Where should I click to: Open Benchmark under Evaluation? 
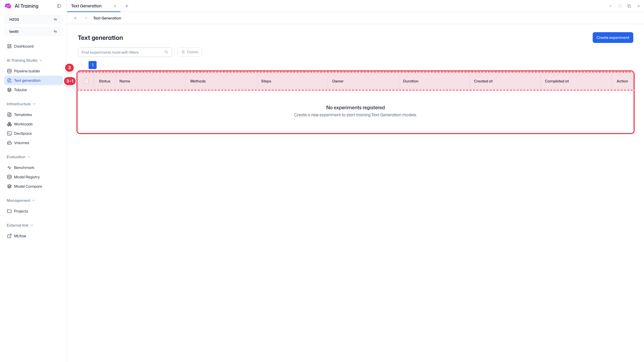[x=33, y=168]
